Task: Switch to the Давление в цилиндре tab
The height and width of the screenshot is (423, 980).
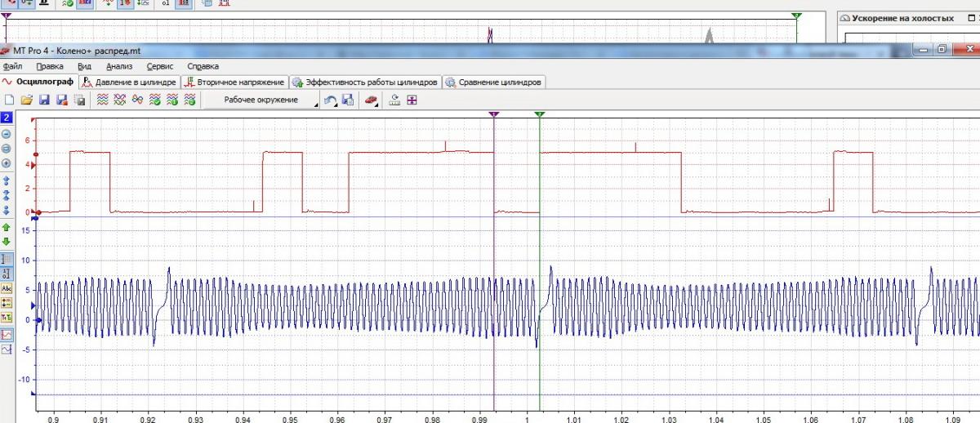Action: (129, 82)
